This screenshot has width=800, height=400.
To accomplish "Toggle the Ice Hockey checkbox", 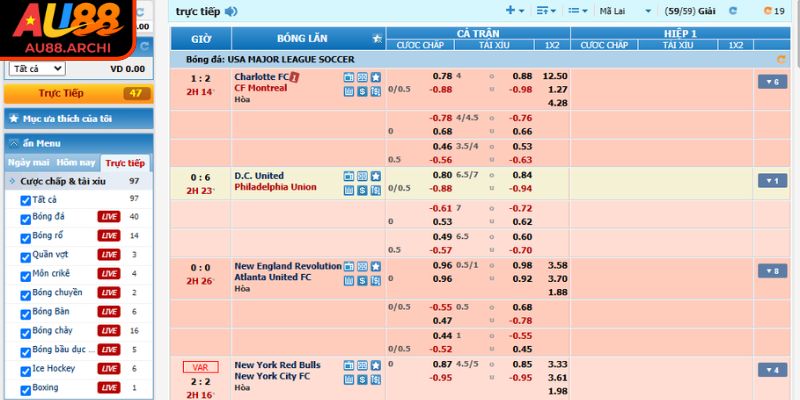I will 25,369.
